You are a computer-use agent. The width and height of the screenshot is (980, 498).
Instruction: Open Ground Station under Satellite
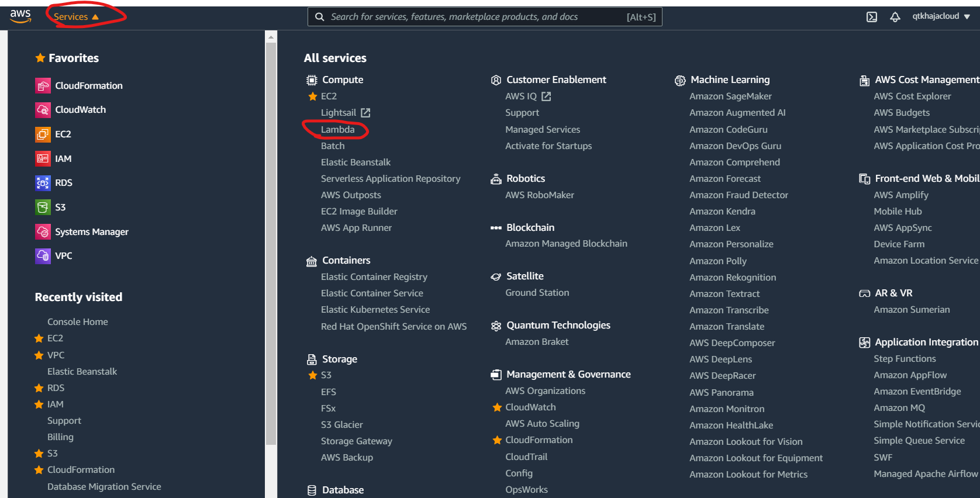pos(537,293)
